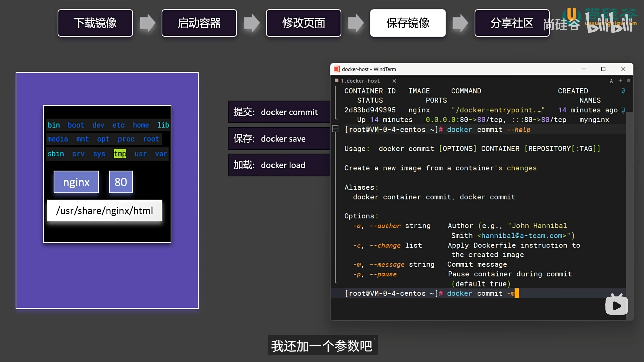Select the 修改页面 step box
The height and width of the screenshot is (362, 644).
coord(304,23)
